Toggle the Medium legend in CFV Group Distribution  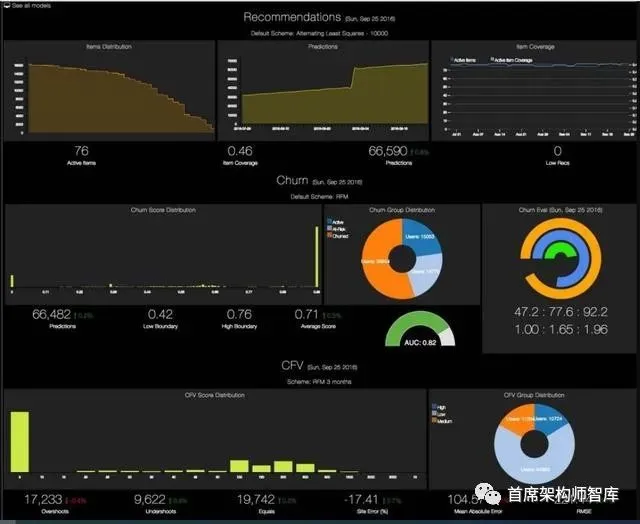(x=442, y=421)
